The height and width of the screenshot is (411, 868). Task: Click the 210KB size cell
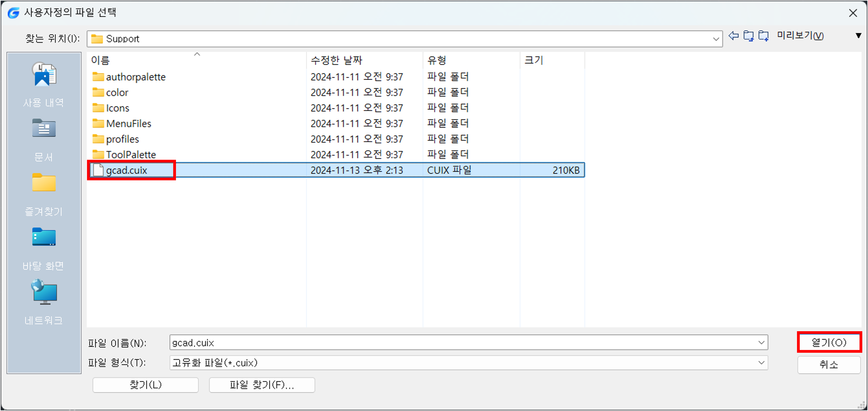tap(566, 170)
